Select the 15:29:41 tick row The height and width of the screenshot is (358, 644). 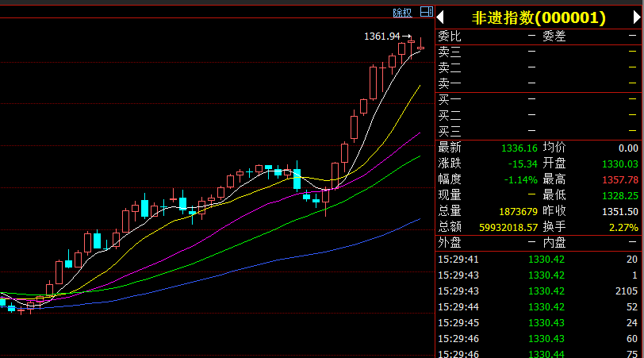click(x=538, y=260)
